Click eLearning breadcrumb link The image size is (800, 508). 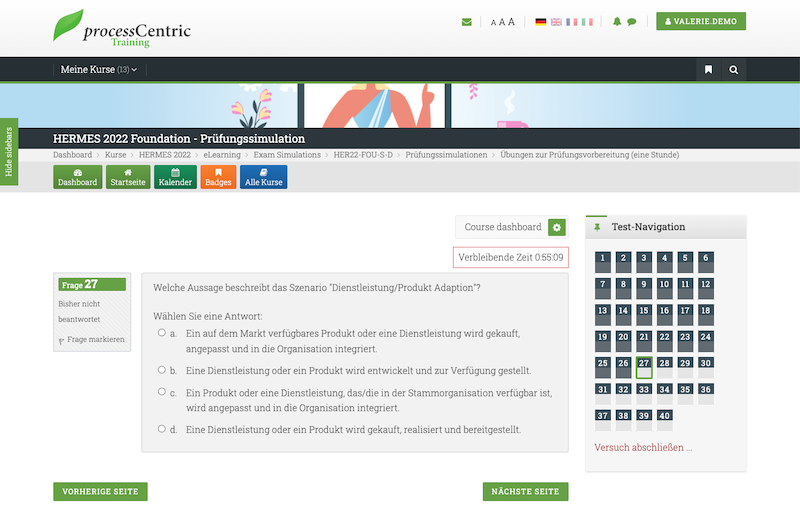pos(222,155)
